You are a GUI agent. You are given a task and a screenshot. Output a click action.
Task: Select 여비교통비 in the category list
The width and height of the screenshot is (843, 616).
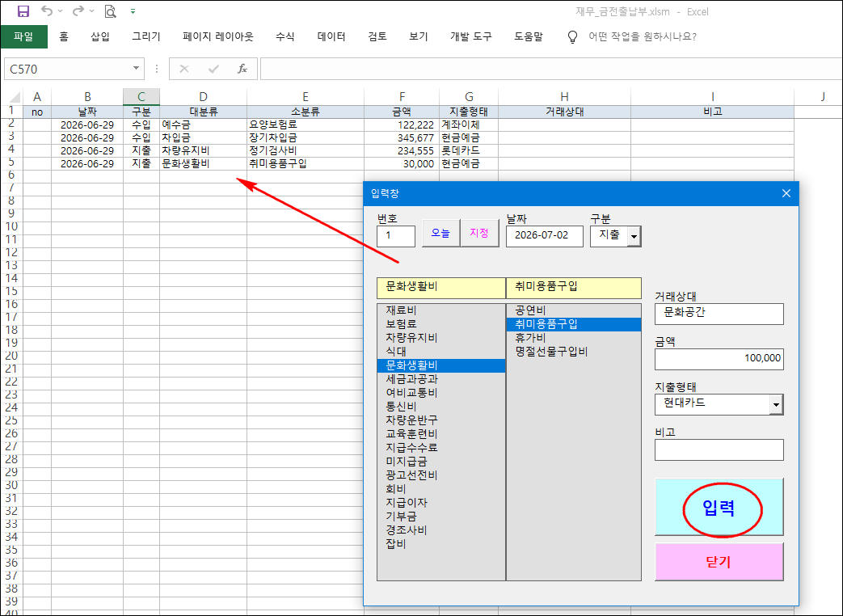[441, 392]
